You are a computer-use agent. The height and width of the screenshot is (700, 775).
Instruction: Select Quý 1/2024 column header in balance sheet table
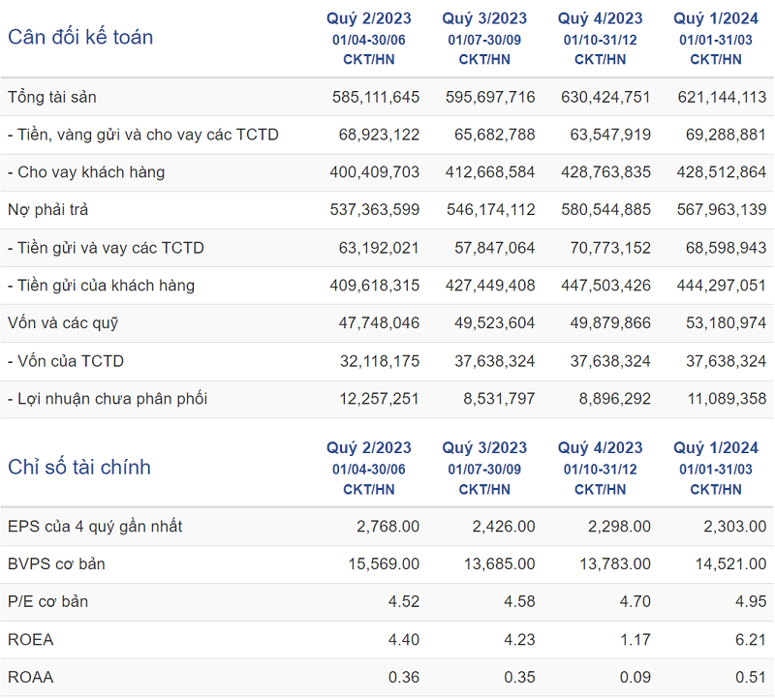tap(716, 18)
